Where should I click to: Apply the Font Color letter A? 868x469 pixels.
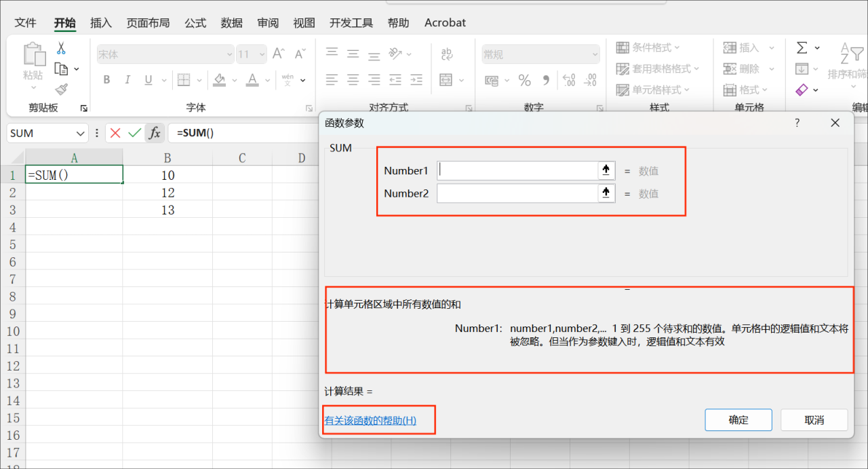pos(252,80)
